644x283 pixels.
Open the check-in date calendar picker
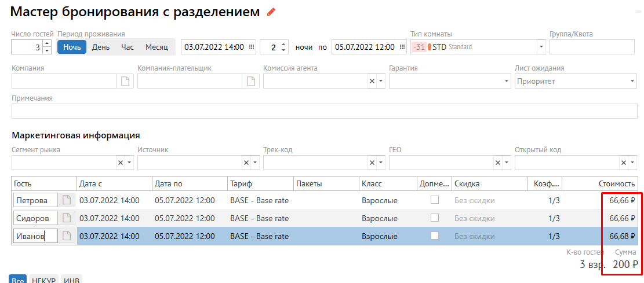[252, 47]
